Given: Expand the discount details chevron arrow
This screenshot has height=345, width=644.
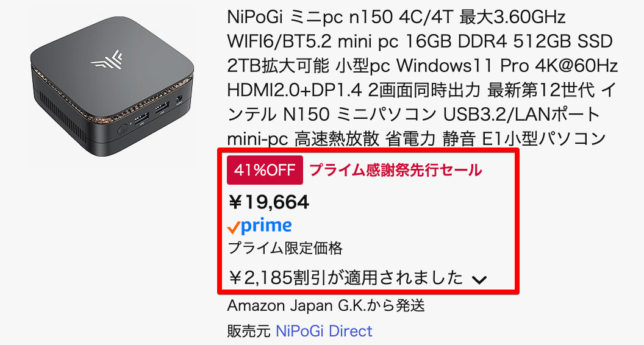Looking at the screenshot, I should click(x=479, y=280).
